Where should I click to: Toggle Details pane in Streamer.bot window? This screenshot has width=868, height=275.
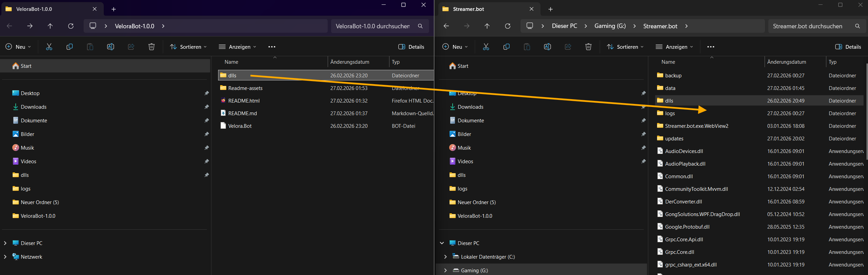pos(848,47)
